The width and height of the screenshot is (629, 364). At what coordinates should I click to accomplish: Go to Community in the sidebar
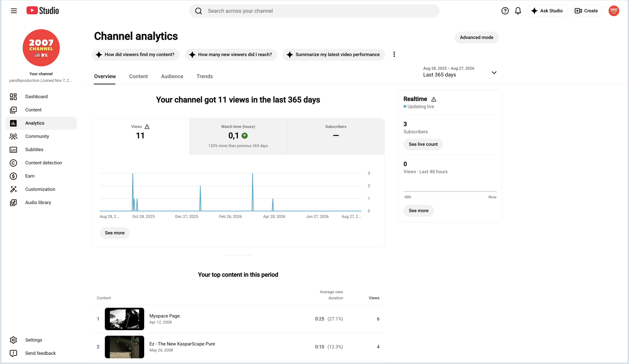(x=41, y=136)
